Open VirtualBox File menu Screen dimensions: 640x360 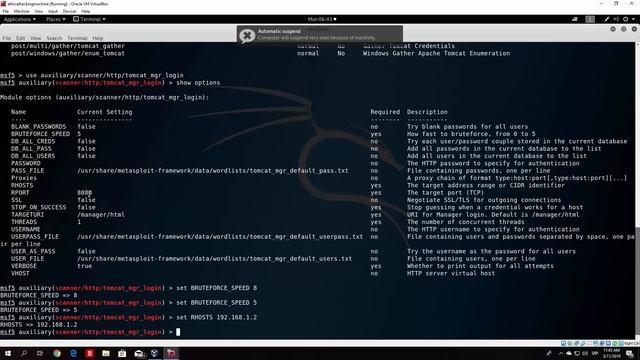[6, 11]
